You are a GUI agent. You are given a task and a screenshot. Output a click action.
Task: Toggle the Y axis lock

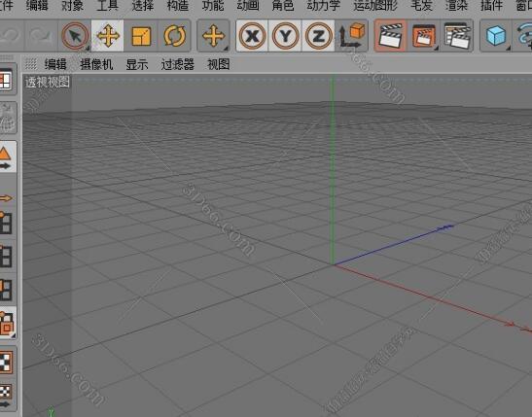click(285, 36)
